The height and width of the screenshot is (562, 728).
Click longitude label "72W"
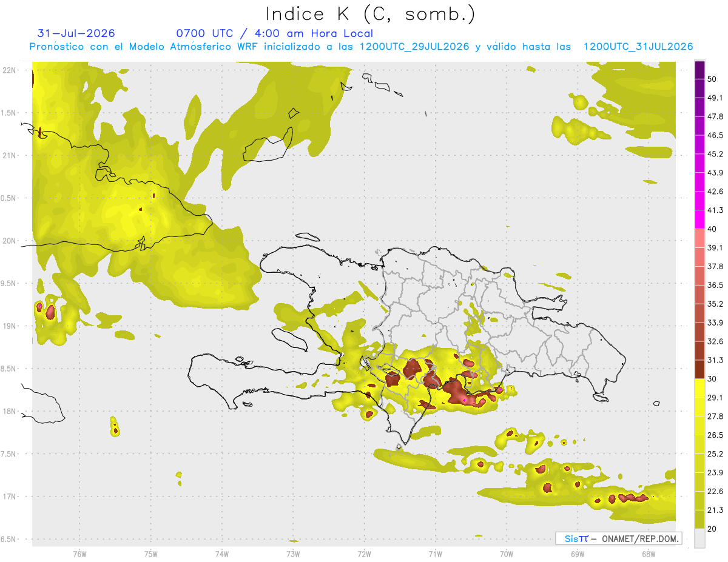(364, 554)
